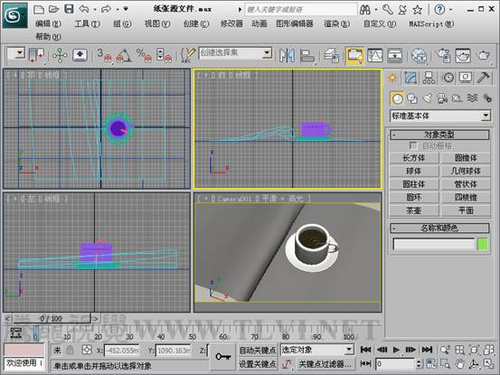This screenshot has width=500, height=375.
Task: Switch to the Create panel tab
Action: [393, 78]
